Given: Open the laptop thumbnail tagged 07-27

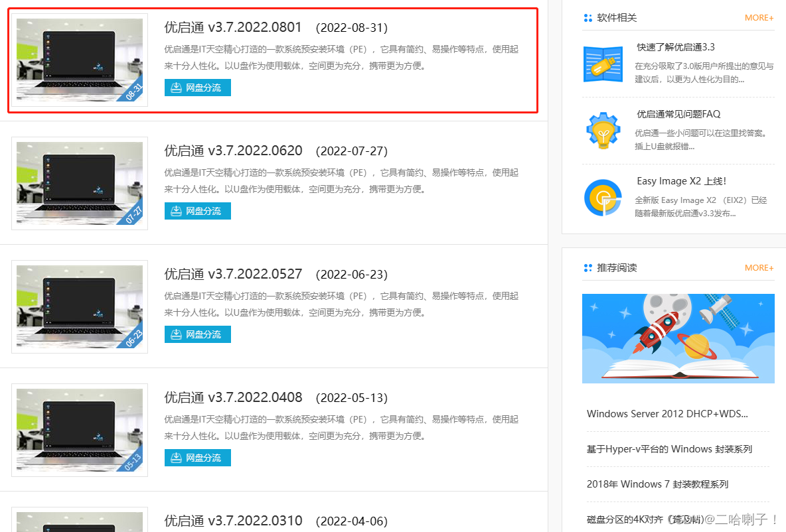Looking at the screenshot, I should [80, 183].
